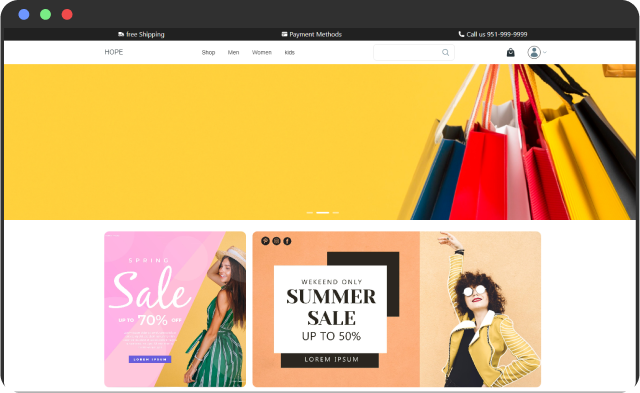Click the LOREM IPSUM button on Summer Sale
The height and width of the screenshot is (393, 640).
pos(330,360)
